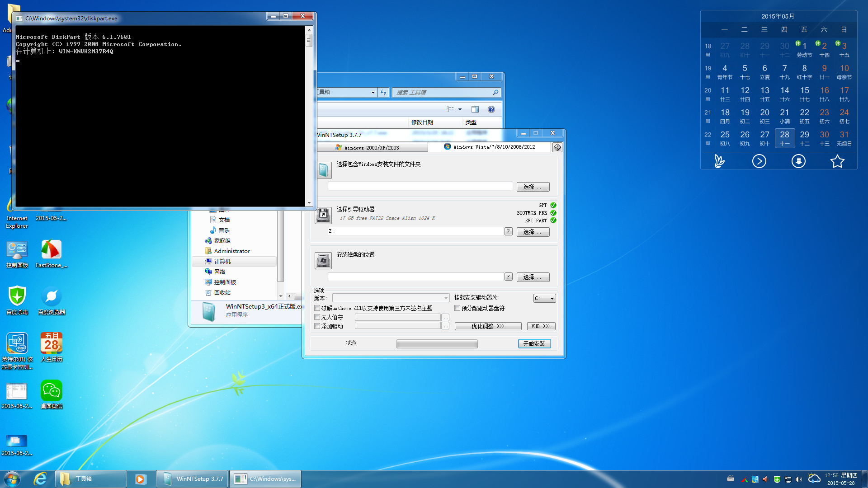Click the download arrow circle in calendar widget
The width and height of the screenshot is (868, 488).
(798, 161)
